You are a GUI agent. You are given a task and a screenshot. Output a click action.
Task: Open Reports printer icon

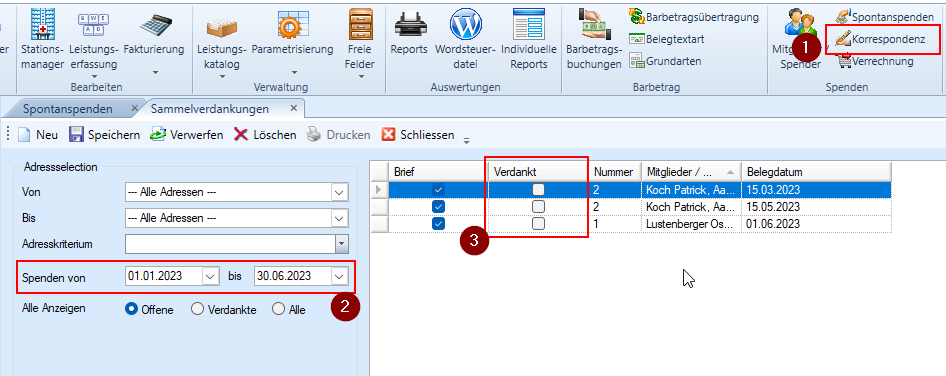pos(410,24)
